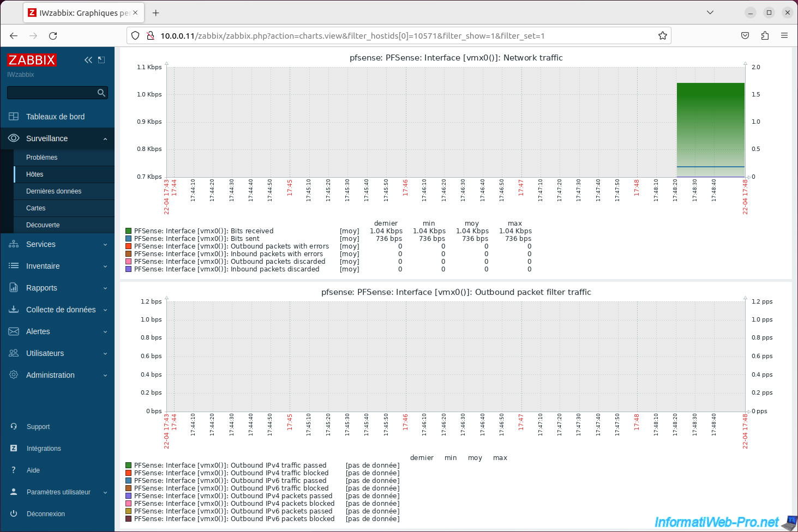Image resolution: width=798 pixels, height=532 pixels.
Task: Expand the Utilisateurs menu chevron
Action: tap(105, 354)
